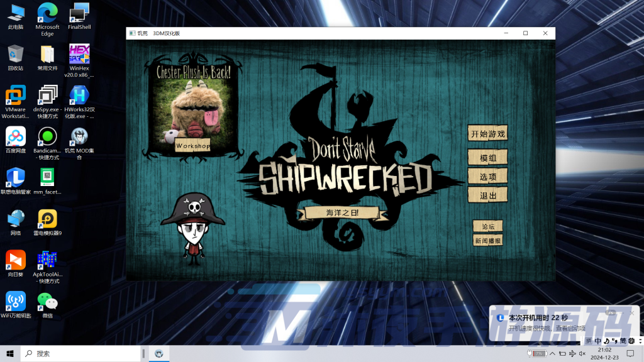The image size is (644, 362).
Task: Select the Bandicam shortcut icon
Action: pos(47,136)
